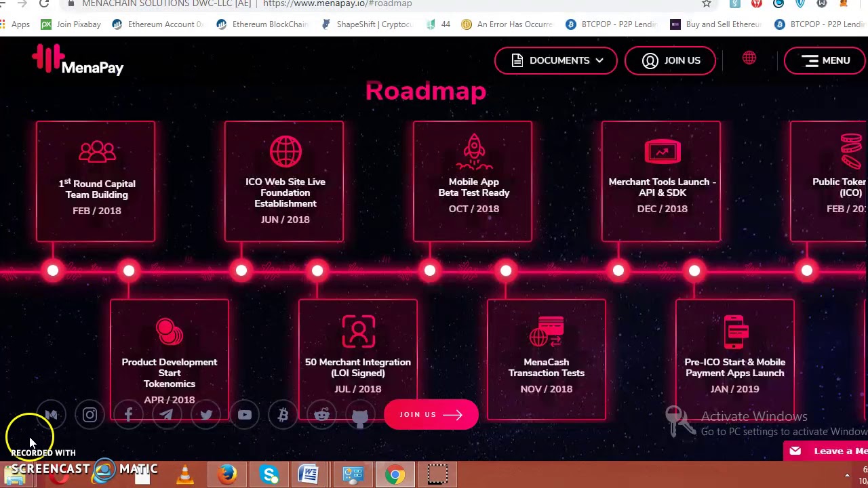Open the Snipping Tool taskbar icon
868x488 pixels.
coord(437,474)
